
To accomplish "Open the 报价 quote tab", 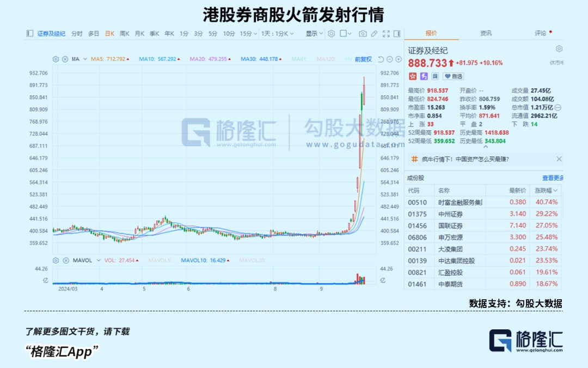I will point(431,33).
